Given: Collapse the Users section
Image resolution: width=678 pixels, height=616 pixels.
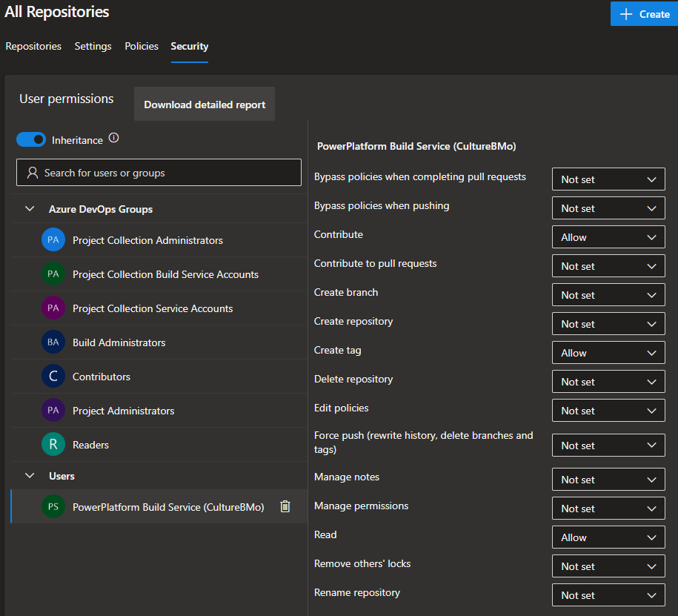Looking at the screenshot, I should 30,476.
